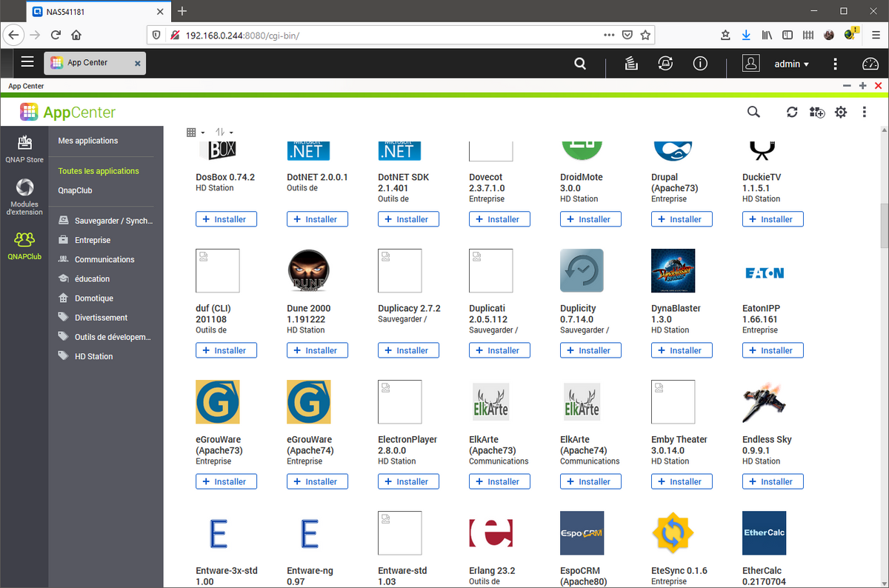Image resolution: width=889 pixels, height=588 pixels.
Task: Install Drupal (Apache73)
Action: [682, 219]
